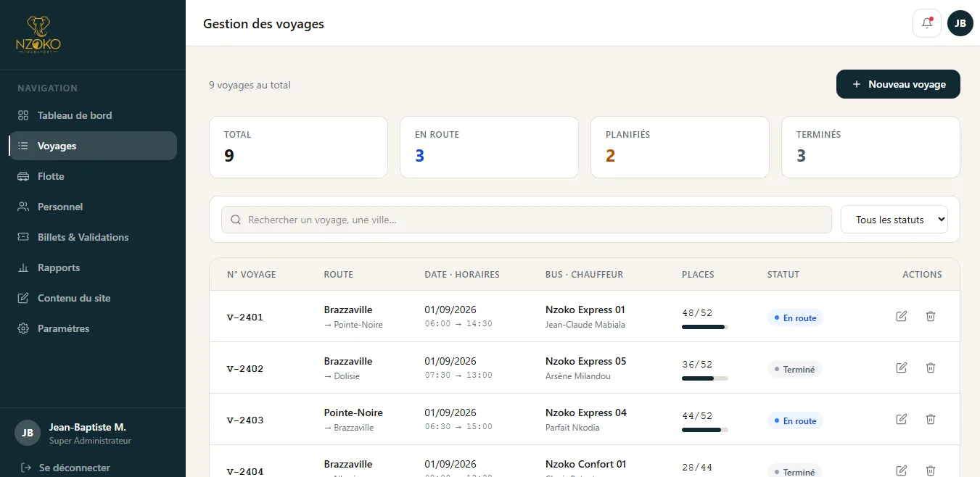Click the STATUT column header
The height and width of the screenshot is (477, 980).
[783, 275]
